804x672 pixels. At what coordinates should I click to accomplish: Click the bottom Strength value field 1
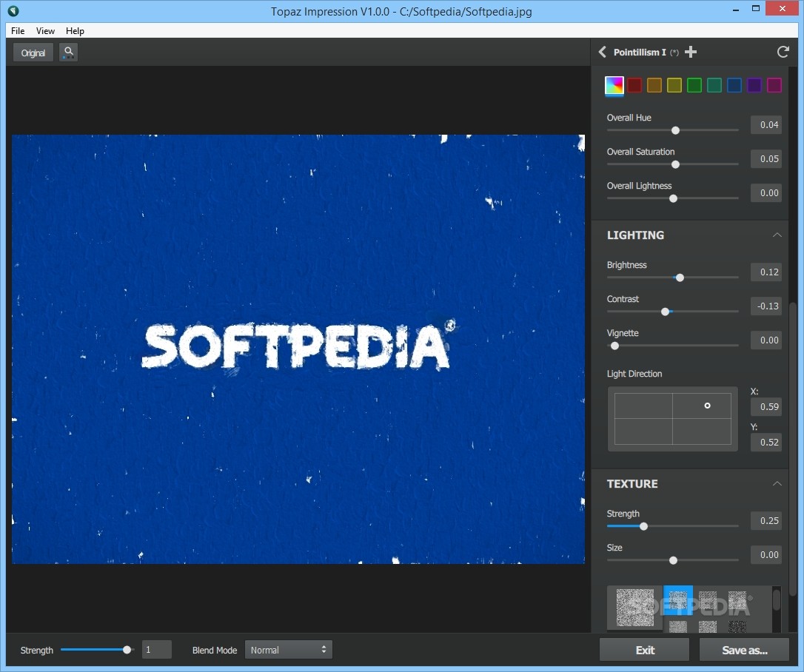156,650
